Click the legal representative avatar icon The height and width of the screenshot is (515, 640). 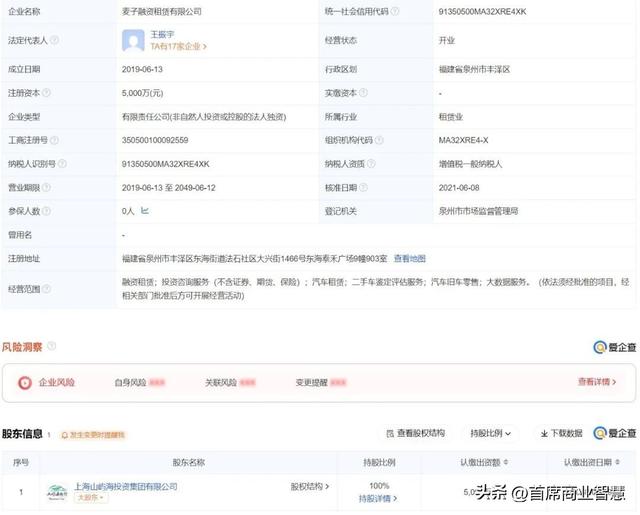click(x=133, y=40)
